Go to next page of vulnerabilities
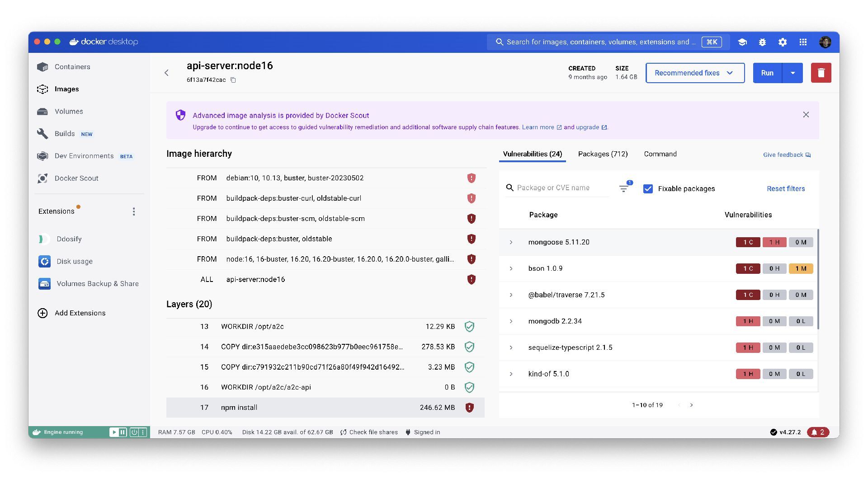The height and width of the screenshot is (488, 868). pos(691,405)
